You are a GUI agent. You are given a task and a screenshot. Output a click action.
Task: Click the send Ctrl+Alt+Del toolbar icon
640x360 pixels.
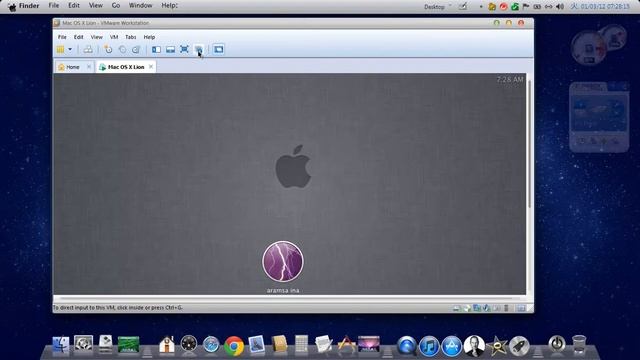click(88, 49)
